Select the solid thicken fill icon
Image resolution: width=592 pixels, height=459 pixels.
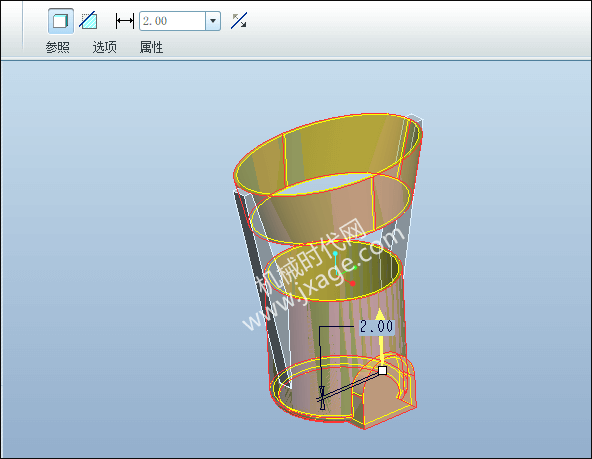[60, 21]
